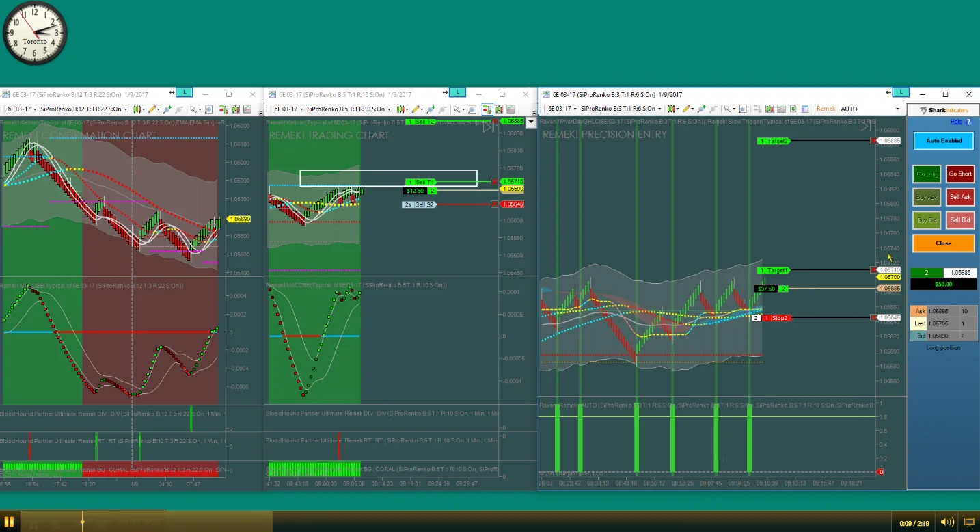Click the Sell Bid button

coord(960,220)
